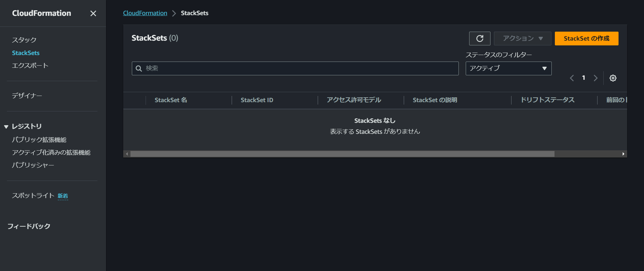Focus the 検索 search field
The height and width of the screenshot is (271, 644).
[295, 68]
